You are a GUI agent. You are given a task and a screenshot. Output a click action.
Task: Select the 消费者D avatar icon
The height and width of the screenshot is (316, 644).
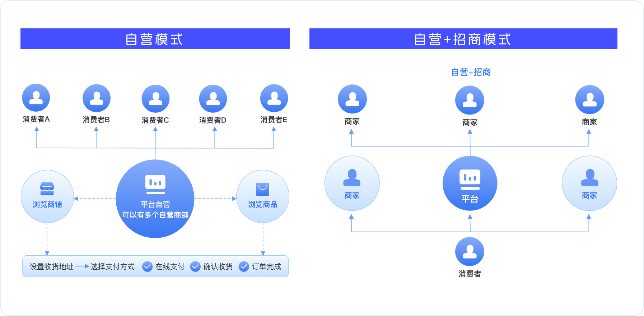pyautogui.click(x=213, y=98)
